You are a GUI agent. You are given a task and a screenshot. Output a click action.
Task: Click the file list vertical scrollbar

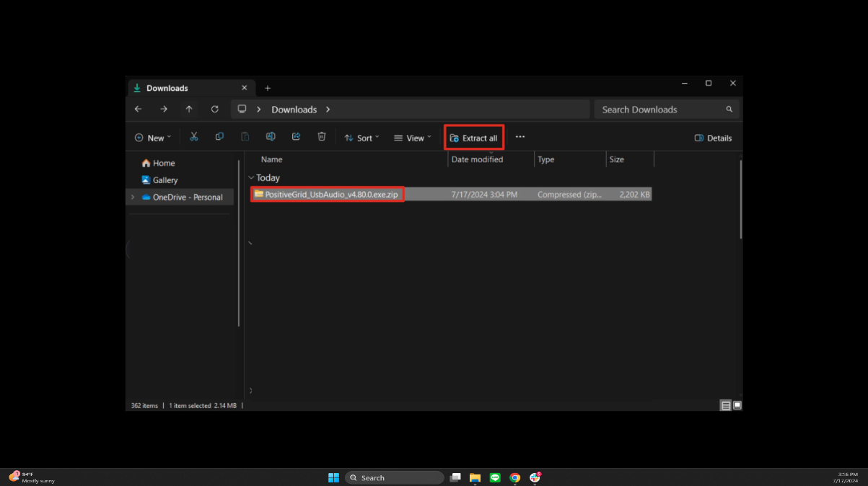(x=741, y=200)
